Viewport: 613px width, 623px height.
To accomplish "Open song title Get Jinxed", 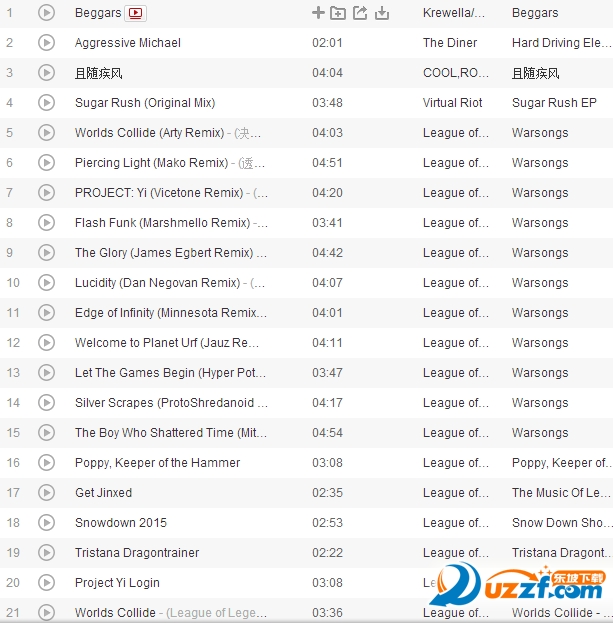I will pyautogui.click(x=103, y=493).
